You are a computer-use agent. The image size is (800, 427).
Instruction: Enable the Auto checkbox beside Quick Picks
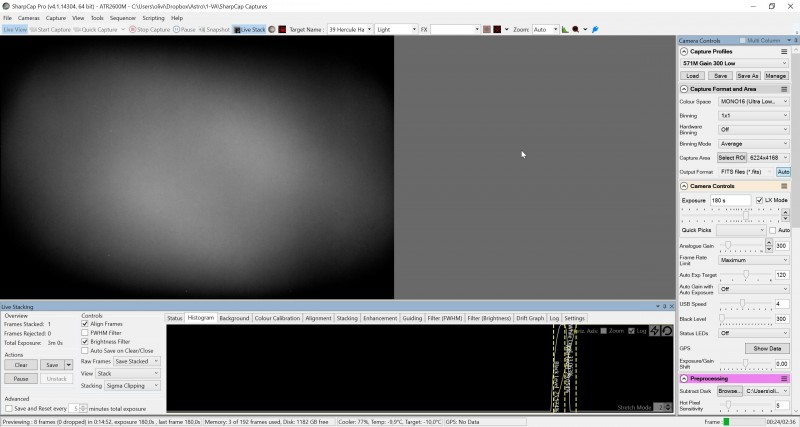click(772, 230)
